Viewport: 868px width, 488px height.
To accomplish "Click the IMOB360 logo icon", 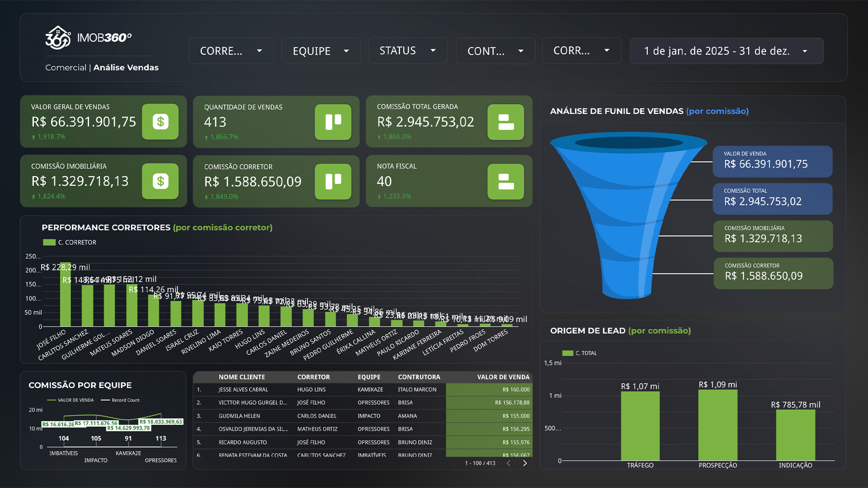I will 58,38.
